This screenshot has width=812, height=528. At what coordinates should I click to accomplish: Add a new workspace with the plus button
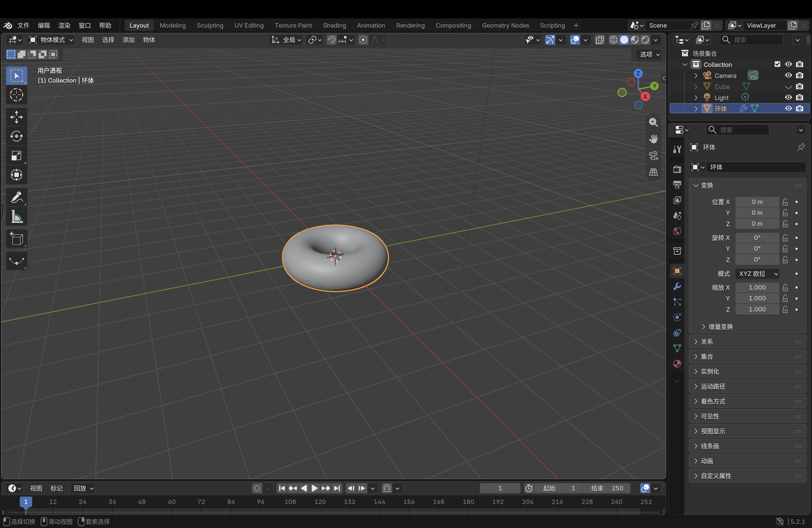pos(576,26)
